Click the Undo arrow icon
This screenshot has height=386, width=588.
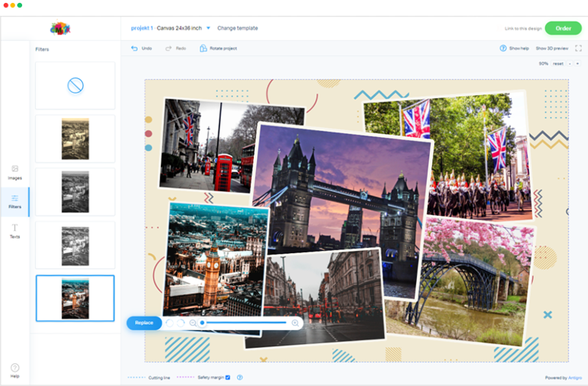(x=134, y=49)
